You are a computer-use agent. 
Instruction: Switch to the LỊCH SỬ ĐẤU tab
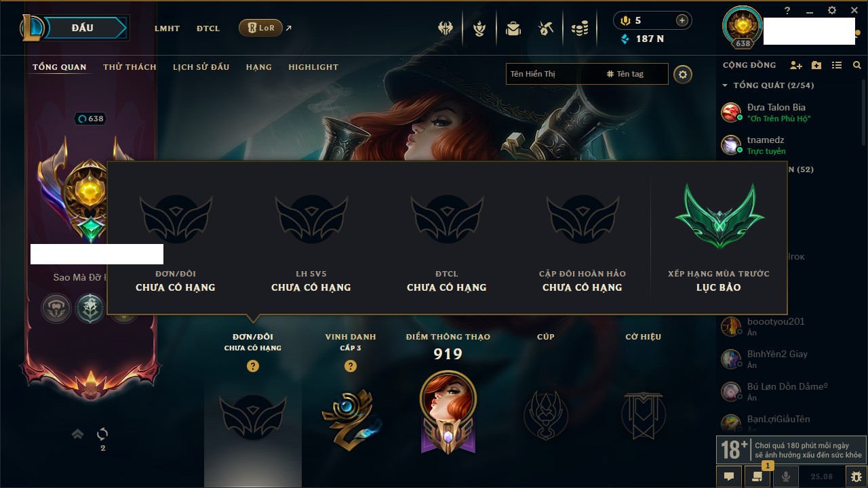[201, 67]
